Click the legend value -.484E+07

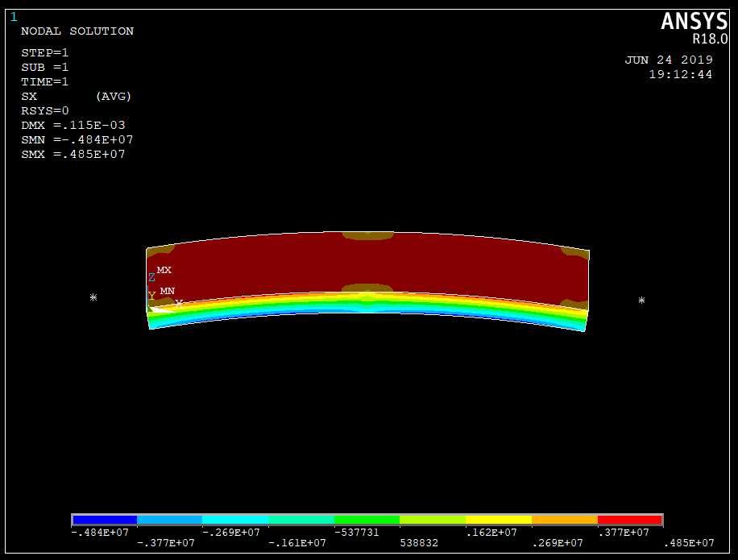tap(100, 533)
